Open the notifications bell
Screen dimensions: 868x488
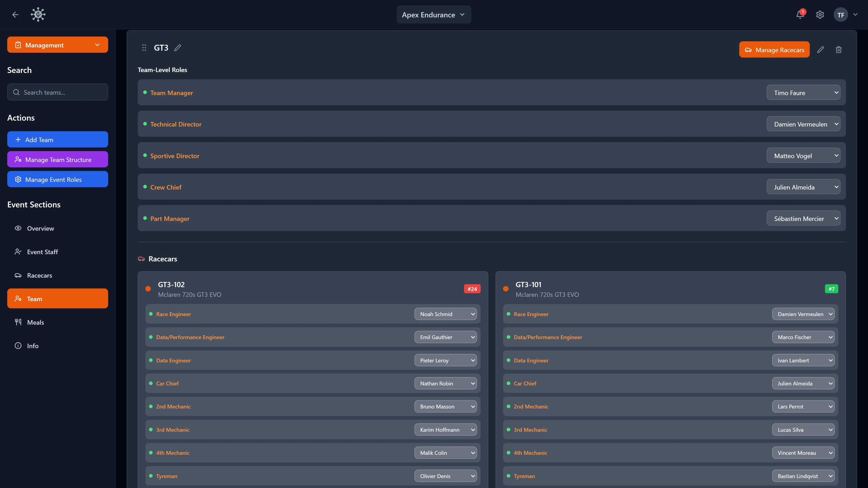[800, 15]
